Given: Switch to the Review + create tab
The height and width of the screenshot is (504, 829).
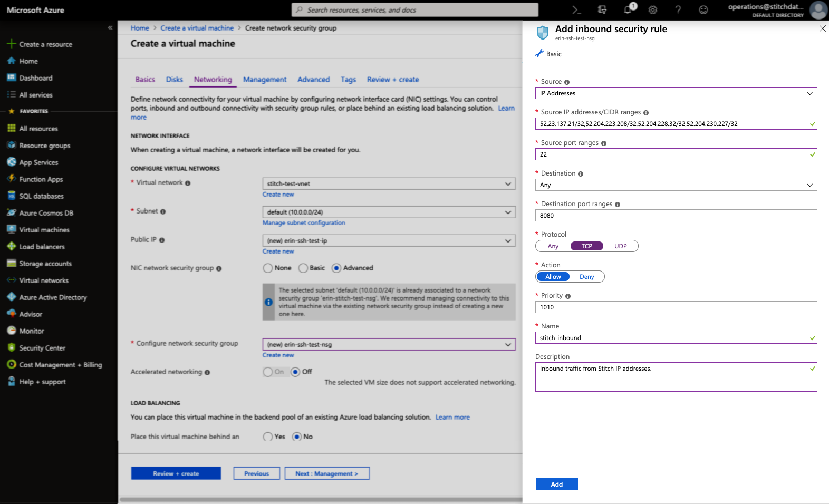Looking at the screenshot, I should (393, 80).
